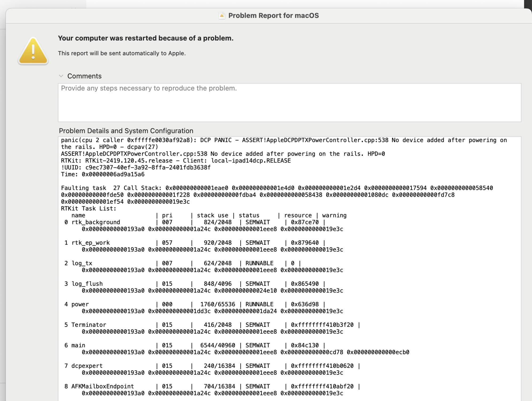532x401 pixels.
Task: Select the power task row
Action: (x=80, y=304)
